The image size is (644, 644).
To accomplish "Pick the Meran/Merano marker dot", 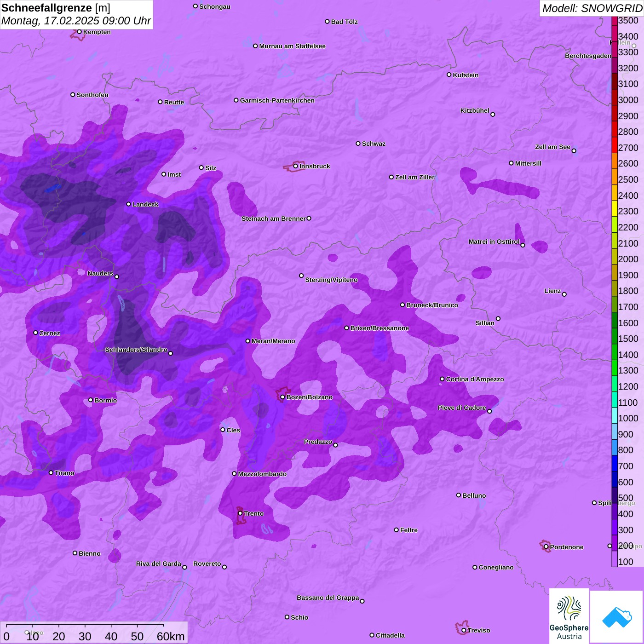I will click(x=247, y=341).
